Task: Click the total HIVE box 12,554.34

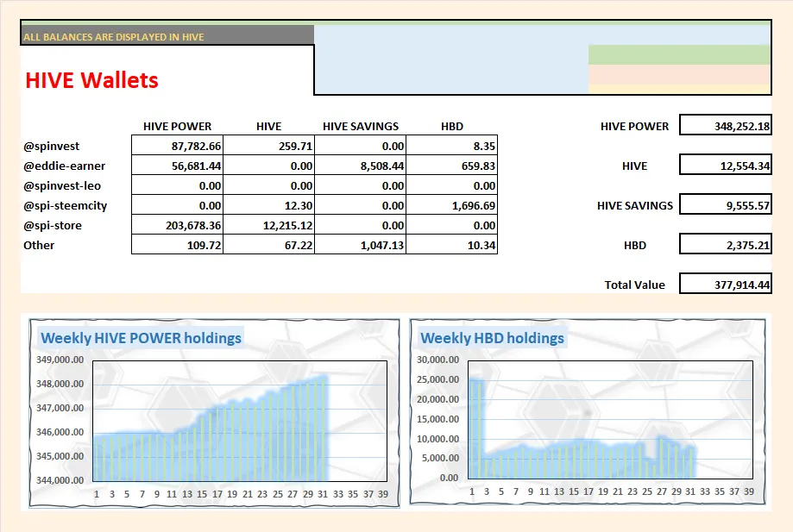Action: coord(726,165)
